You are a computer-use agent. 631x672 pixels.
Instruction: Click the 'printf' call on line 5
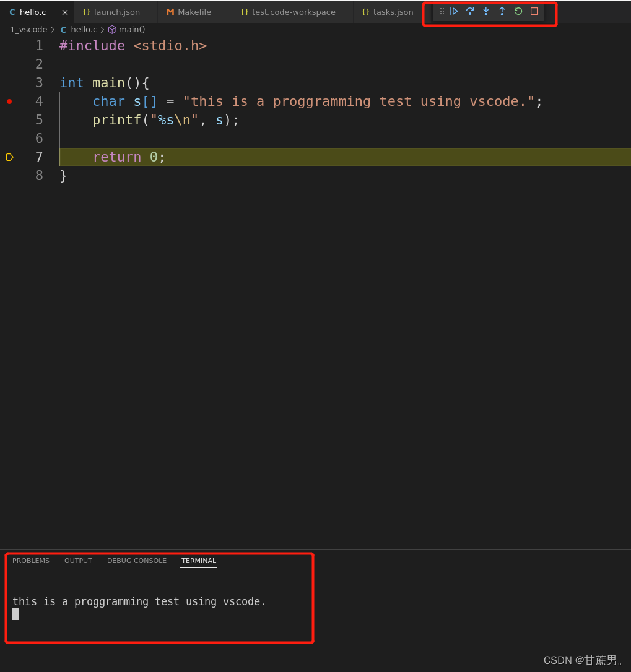(116, 120)
